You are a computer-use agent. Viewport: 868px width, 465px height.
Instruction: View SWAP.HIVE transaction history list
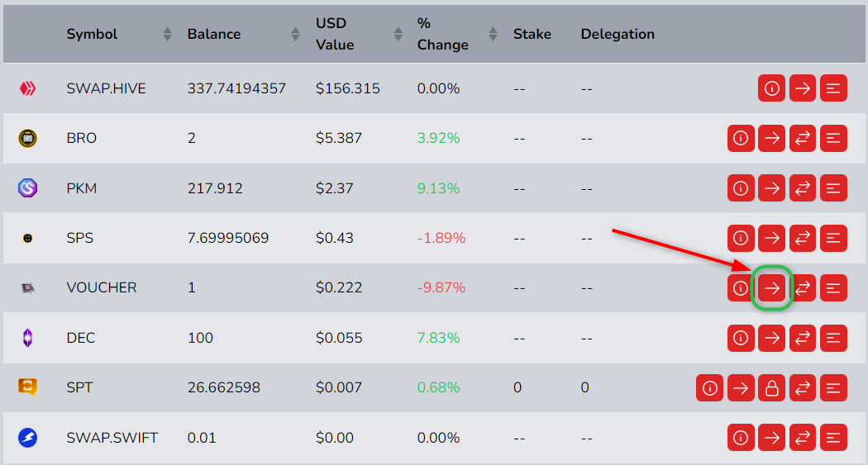[x=833, y=88]
